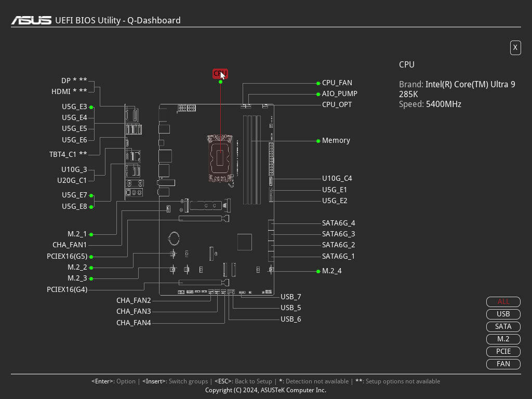Select the U5G_E4 port label

tap(74, 117)
